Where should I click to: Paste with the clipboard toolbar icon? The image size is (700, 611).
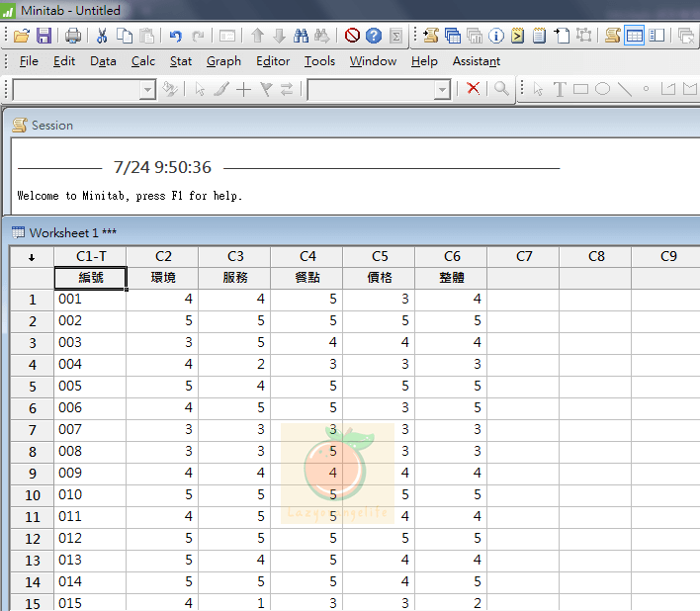[x=146, y=36]
